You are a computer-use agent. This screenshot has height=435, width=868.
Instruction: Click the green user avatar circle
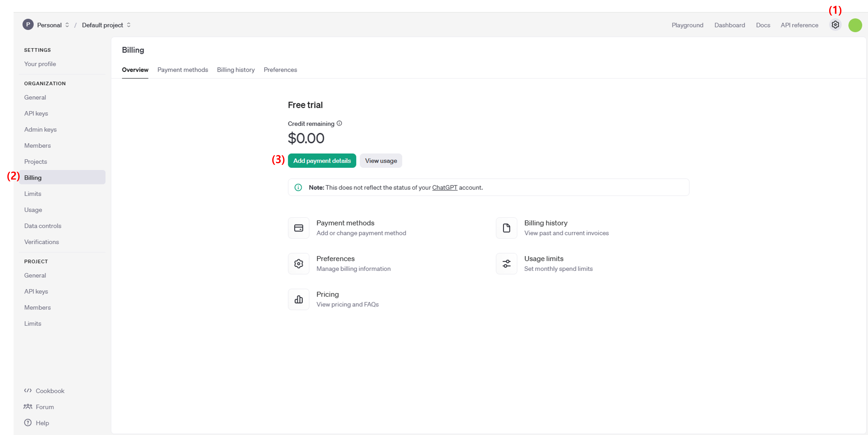pyautogui.click(x=855, y=25)
